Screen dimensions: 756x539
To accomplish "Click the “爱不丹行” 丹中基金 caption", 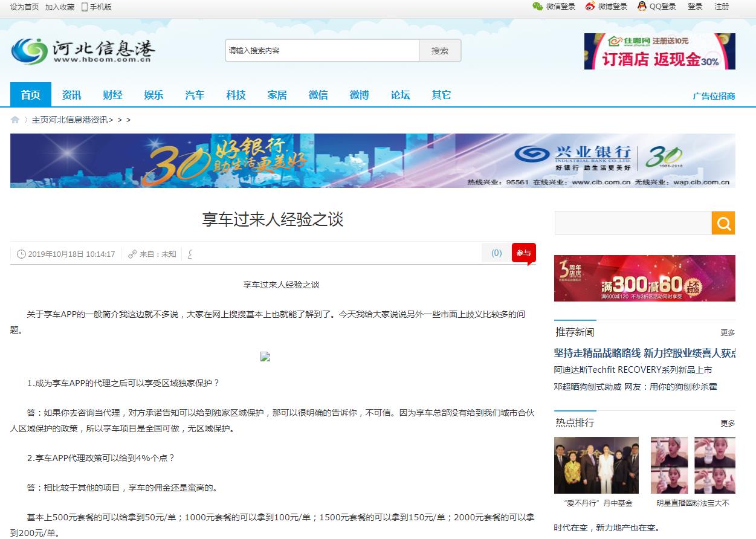I will [x=597, y=503].
